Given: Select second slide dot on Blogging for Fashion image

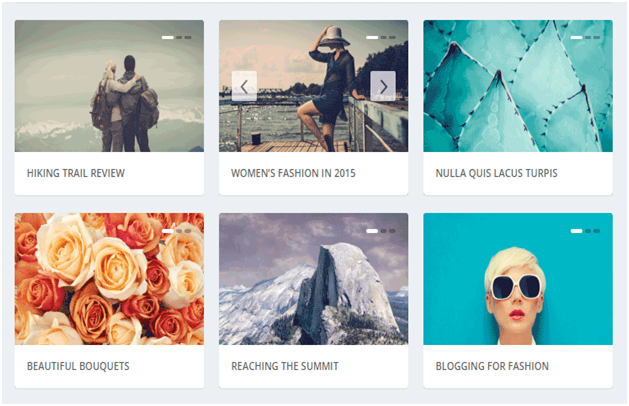Looking at the screenshot, I should (588, 231).
